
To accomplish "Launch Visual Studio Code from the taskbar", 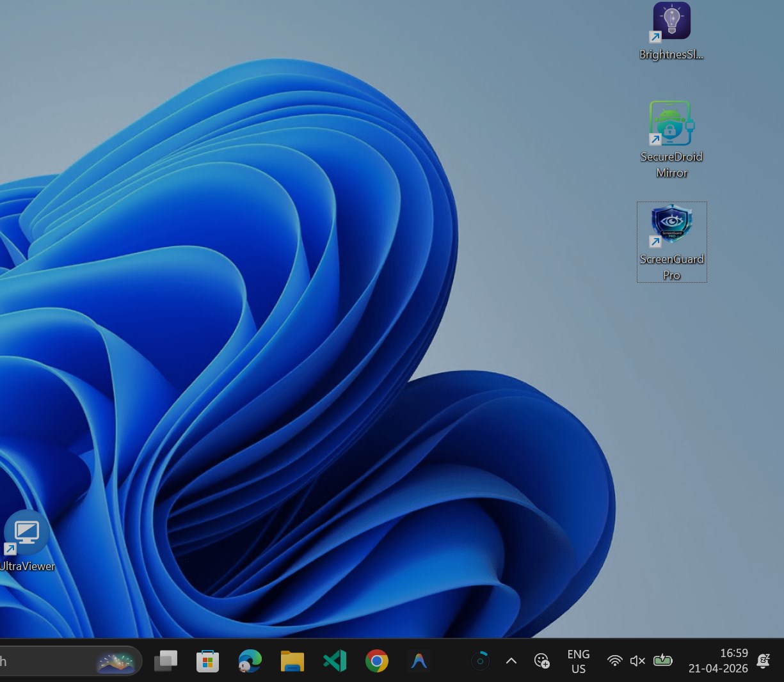I will pyautogui.click(x=335, y=661).
